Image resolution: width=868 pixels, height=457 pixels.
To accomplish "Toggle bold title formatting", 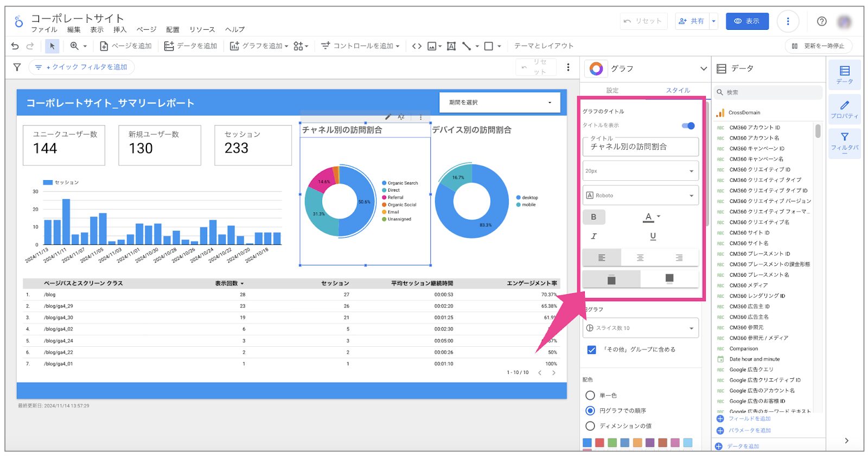I will [593, 217].
